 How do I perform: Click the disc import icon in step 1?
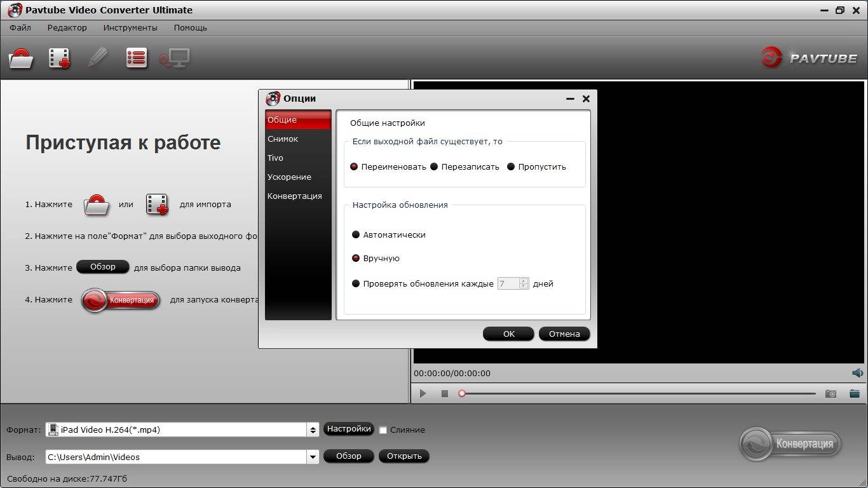tap(97, 205)
